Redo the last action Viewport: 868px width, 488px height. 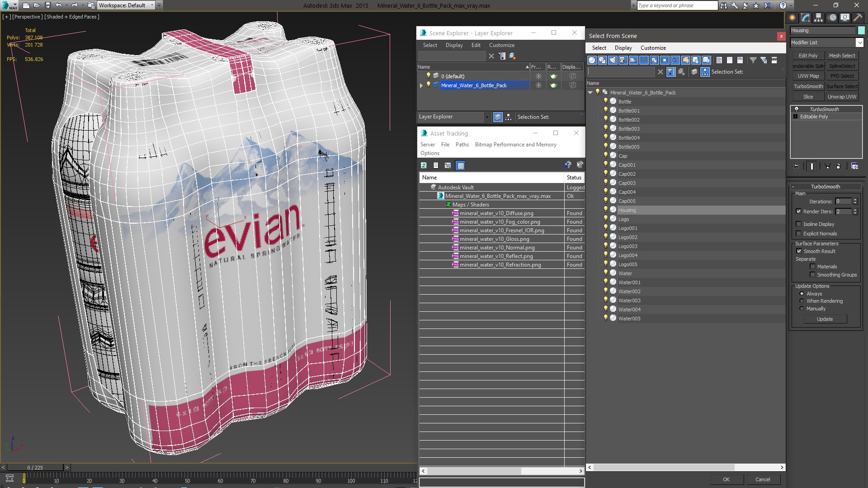point(75,5)
